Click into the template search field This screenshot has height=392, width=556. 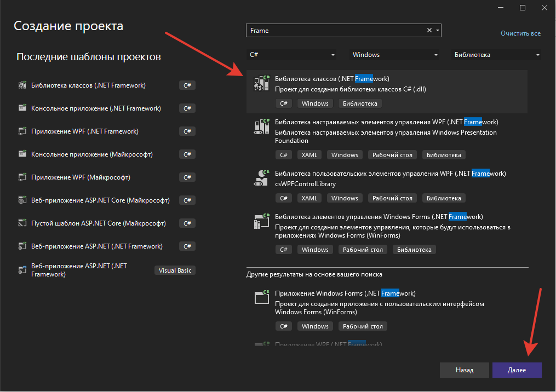coord(334,31)
